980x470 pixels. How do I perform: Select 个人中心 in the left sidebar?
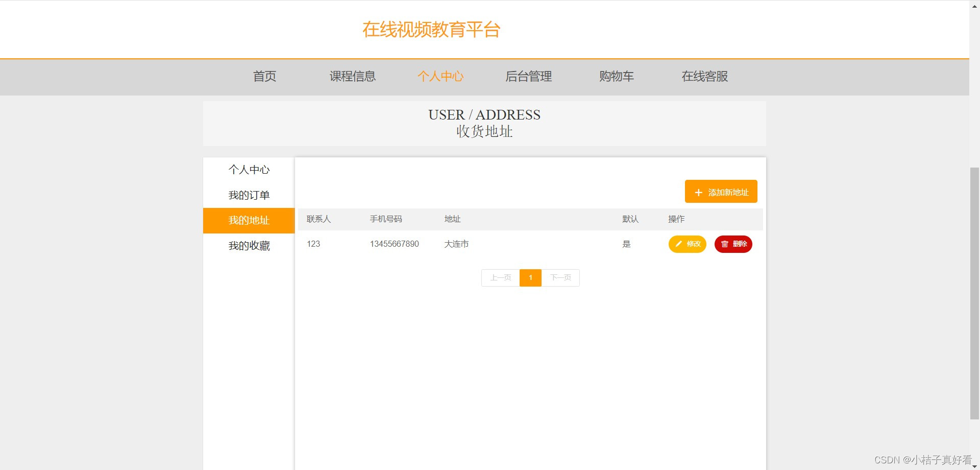coord(249,170)
